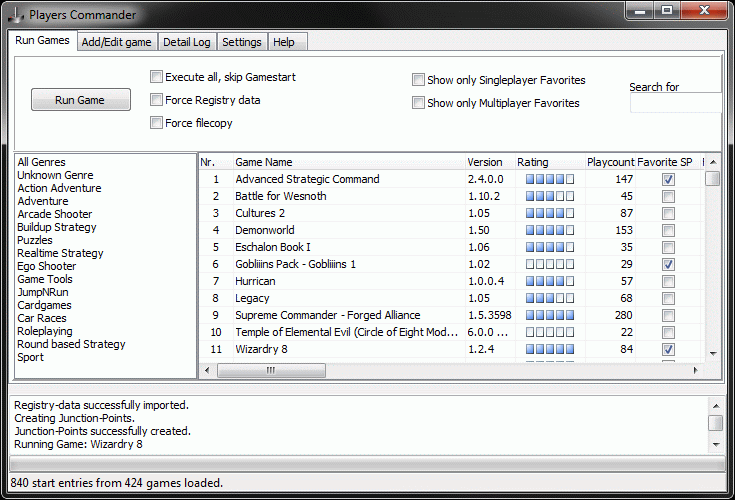Open the Settings tab
The height and width of the screenshot is (500, 735).
point(241,42)
